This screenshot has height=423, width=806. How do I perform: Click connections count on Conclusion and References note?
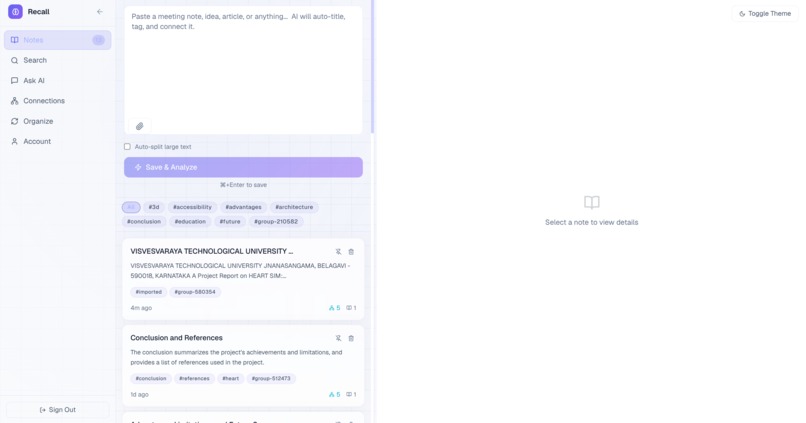[x=334, y=395]
